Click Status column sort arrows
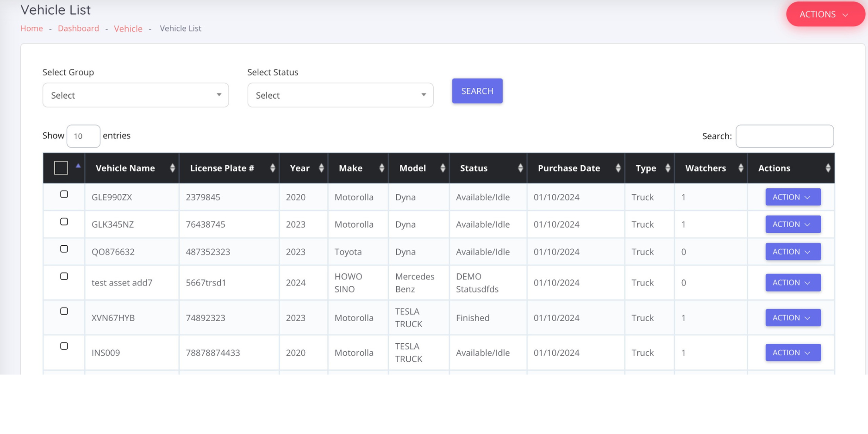The height and width of the screenshot is (434, 868). [x=520, y=168]
